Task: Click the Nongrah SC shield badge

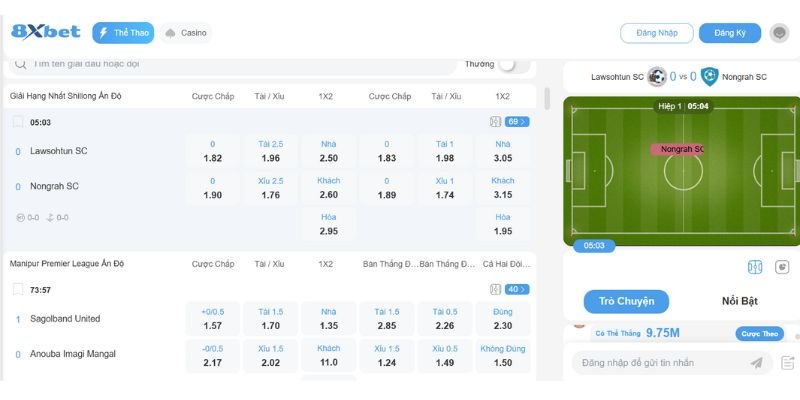Action: 710,76
